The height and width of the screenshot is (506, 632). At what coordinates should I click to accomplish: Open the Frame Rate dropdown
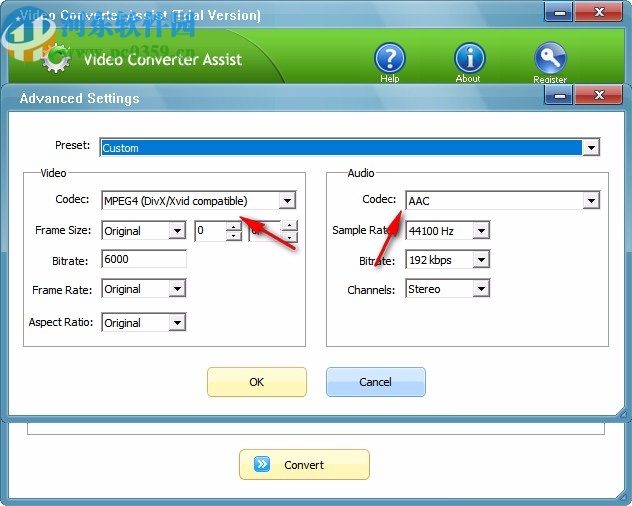(x=177, y=289)
